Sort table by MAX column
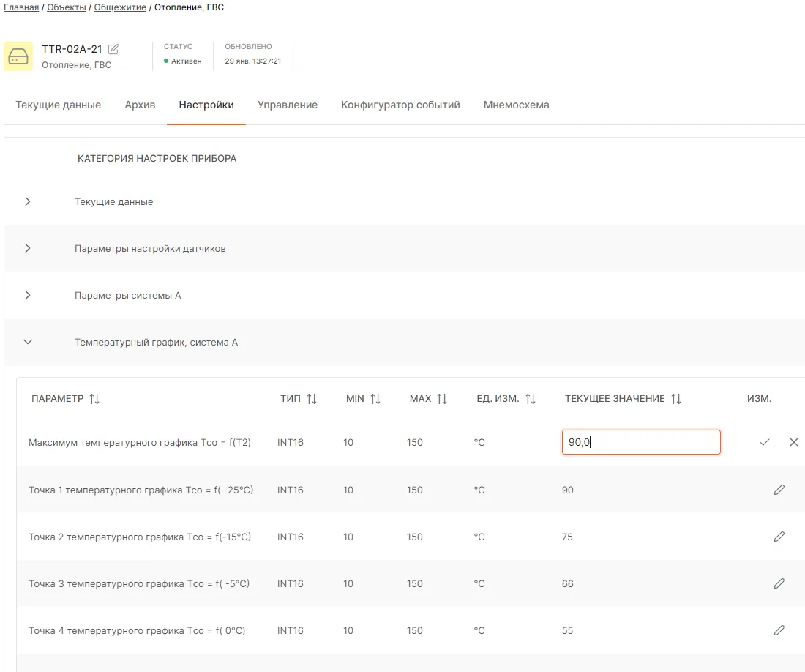The height and width of the screenshot is (672, 805). (x=442, y=399)
